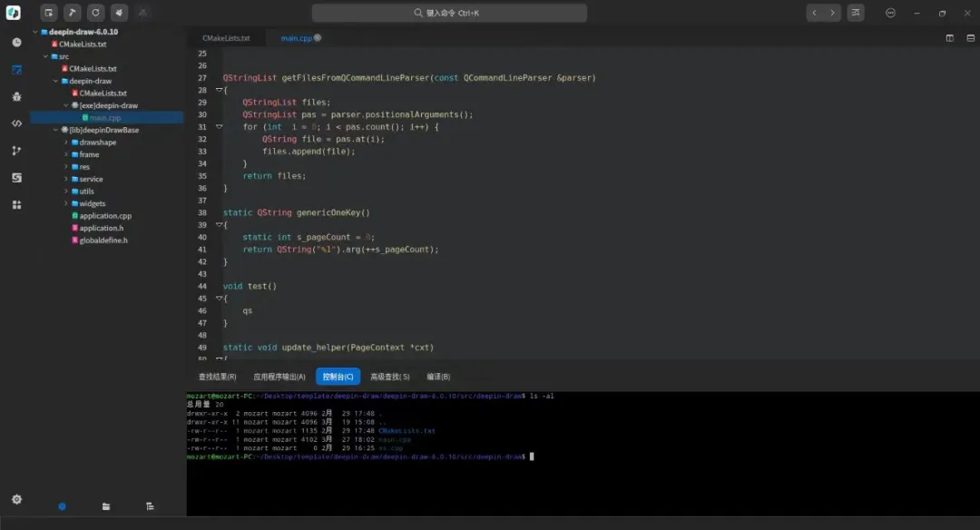Open the 查找结果(R) bottom panel tab
The height and width of the screenshot is (530, 980).
point(218,377)
